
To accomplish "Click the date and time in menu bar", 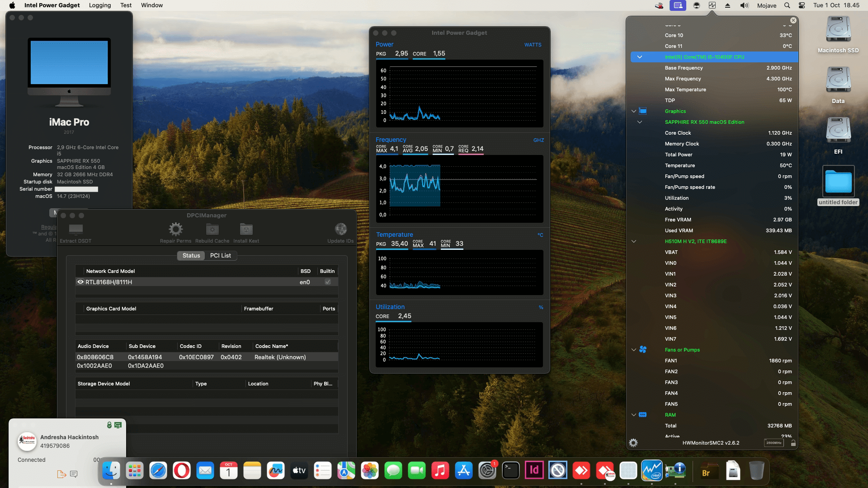I will tap(836, 5).
